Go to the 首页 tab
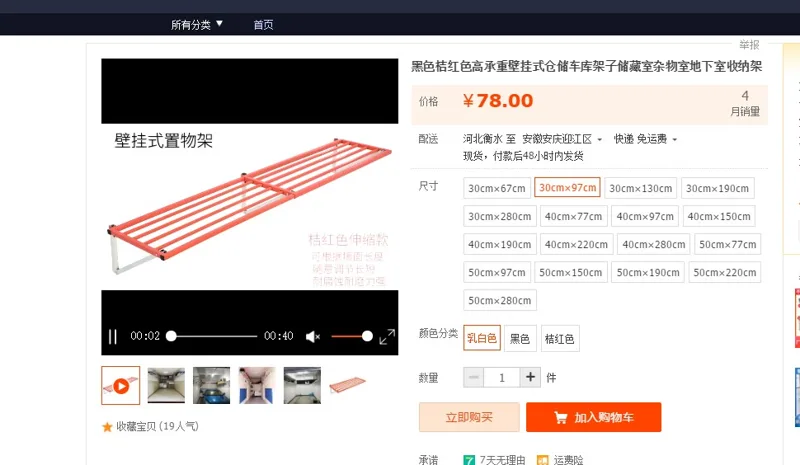800x465 pixels. pos(263,25)
